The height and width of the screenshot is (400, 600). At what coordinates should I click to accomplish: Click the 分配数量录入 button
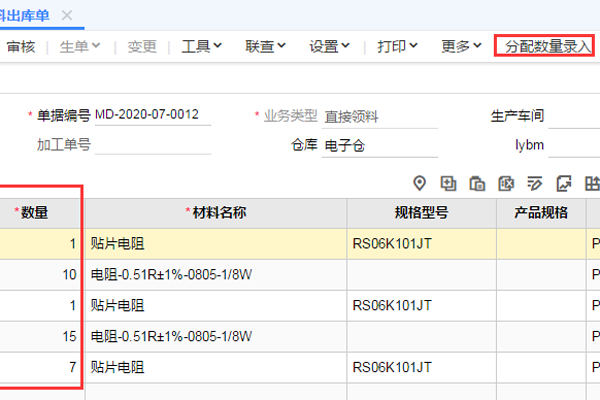pos(548,46)
